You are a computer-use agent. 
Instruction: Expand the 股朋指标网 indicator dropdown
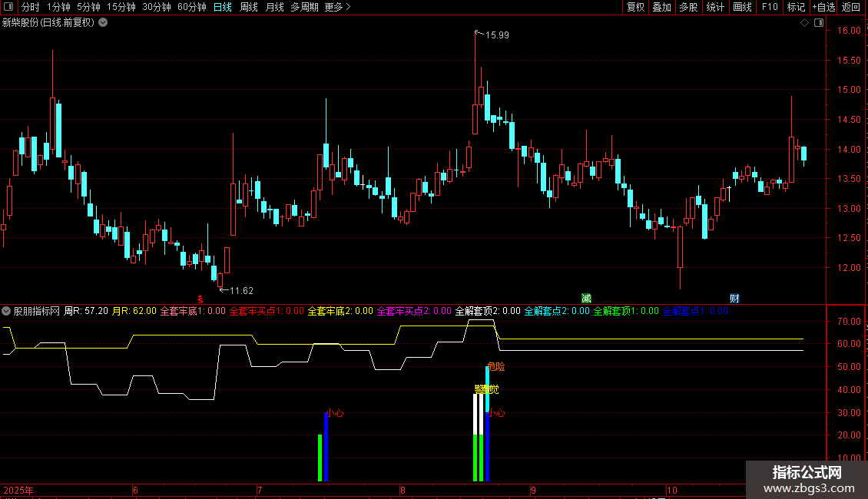pos(6,311)
